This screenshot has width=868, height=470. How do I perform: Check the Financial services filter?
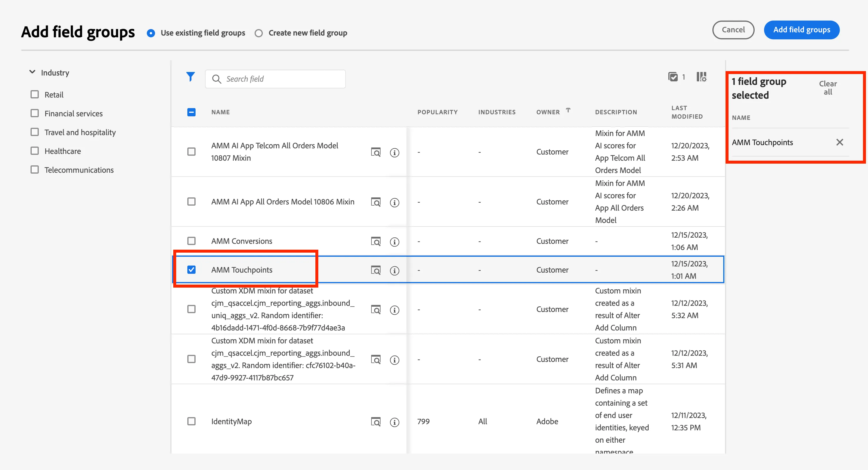pos(35,113)
